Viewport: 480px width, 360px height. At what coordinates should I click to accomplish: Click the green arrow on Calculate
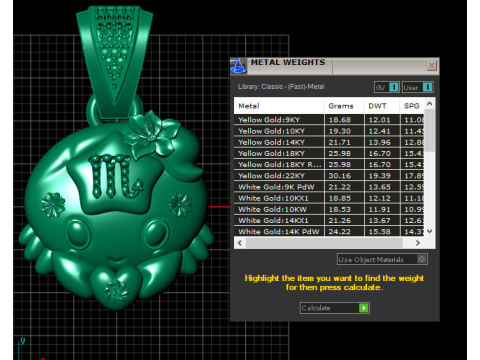pos(363,308)
